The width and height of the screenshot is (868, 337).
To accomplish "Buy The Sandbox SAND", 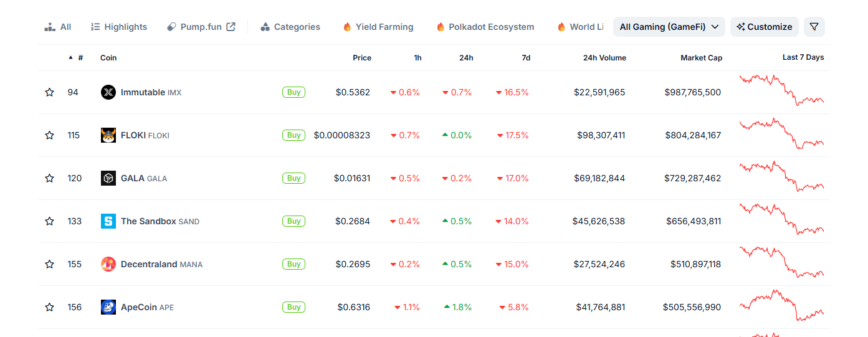I will click(x=294, y=221).
